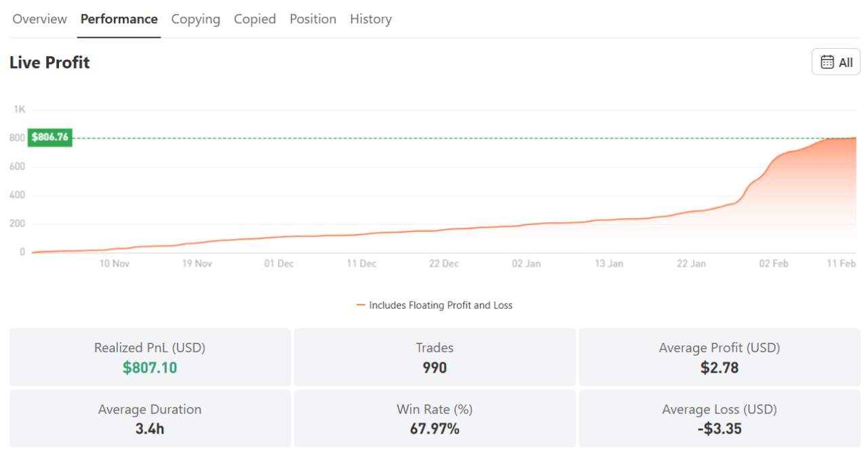Screen dimensions: 868x456
Task: Click the Average Loss (USD) card
Action: coord(719,418)
